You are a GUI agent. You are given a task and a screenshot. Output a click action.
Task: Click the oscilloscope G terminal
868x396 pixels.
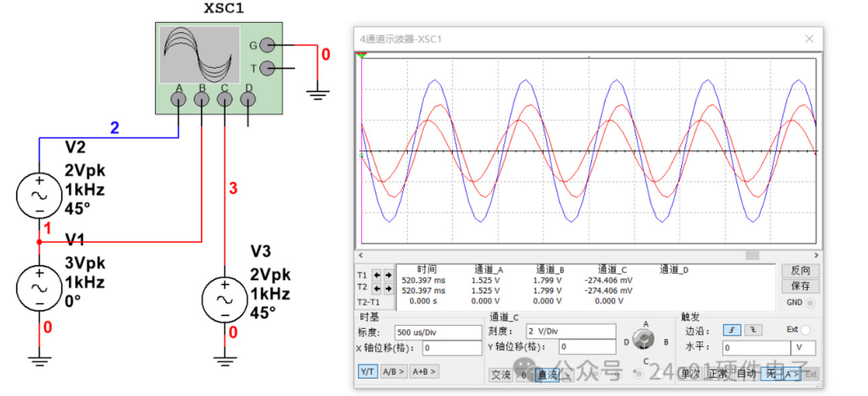coord(267,46)
